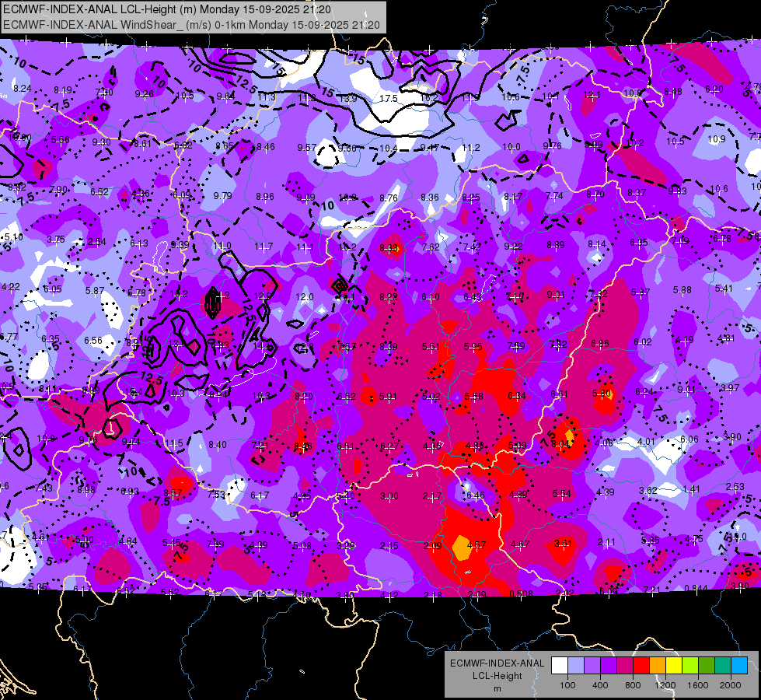Click the grid value 4.57
This screenshot has height=700, width=761.
pos(476,545)
